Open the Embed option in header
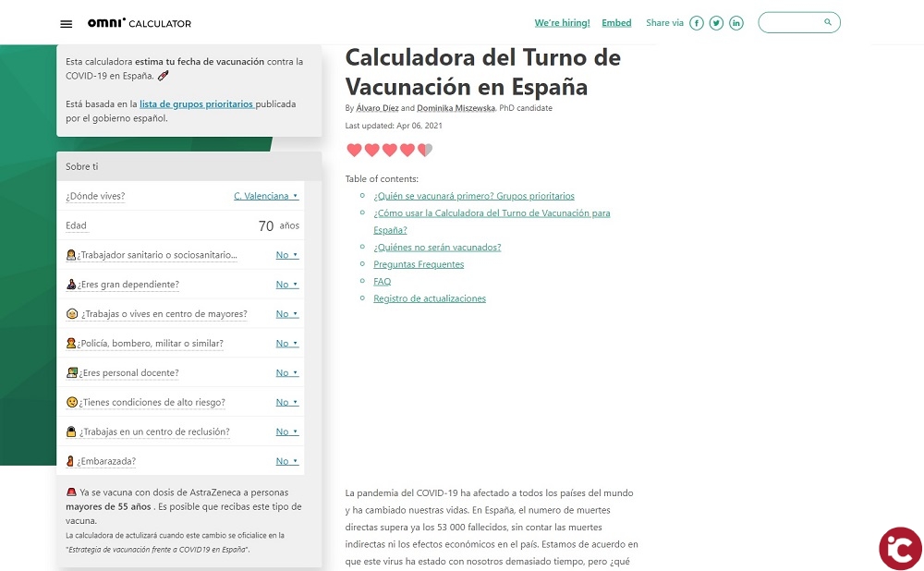Image resolution: width=924 pixels, height=571 pixels. point(616,23)
